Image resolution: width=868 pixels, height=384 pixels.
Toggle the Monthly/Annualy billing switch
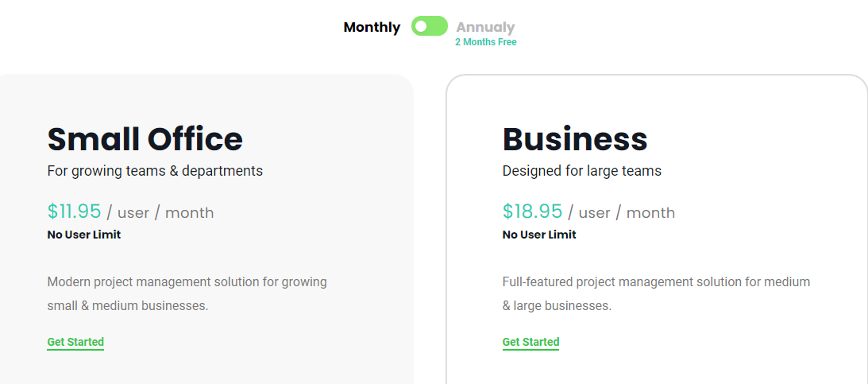click(x=429, y=26)
